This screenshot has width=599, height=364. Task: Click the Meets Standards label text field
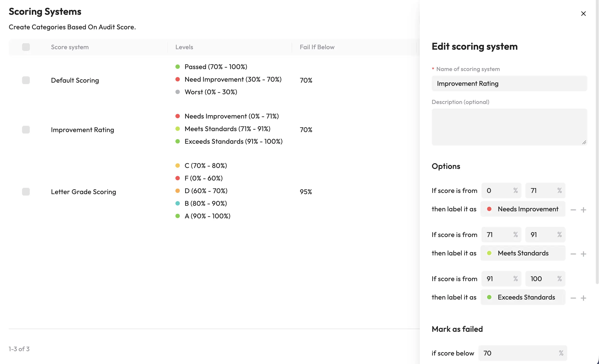click(523, 253)
